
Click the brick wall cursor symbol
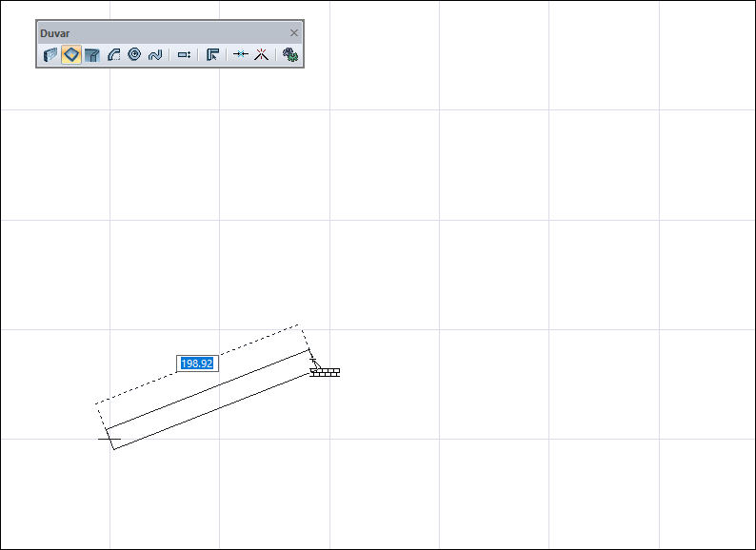click(x=325, y=372)
